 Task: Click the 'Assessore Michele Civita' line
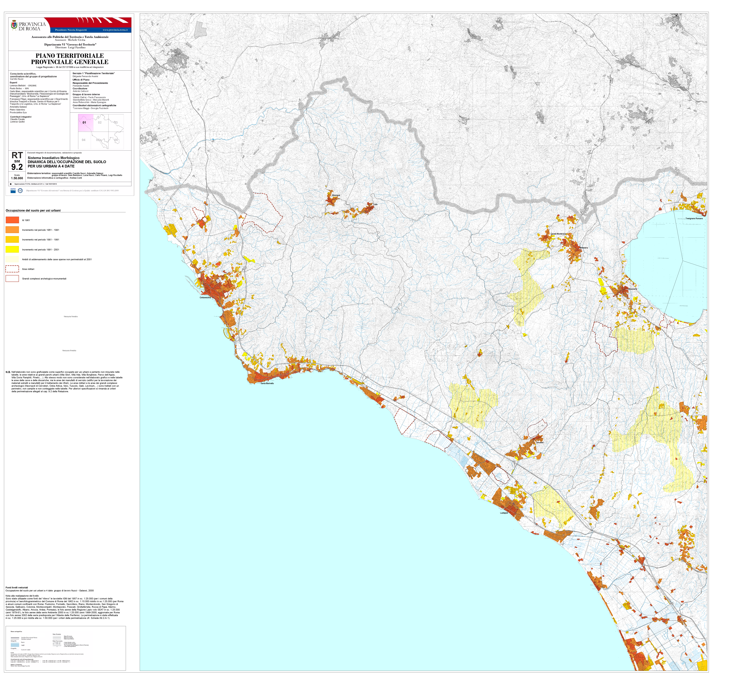70,40
